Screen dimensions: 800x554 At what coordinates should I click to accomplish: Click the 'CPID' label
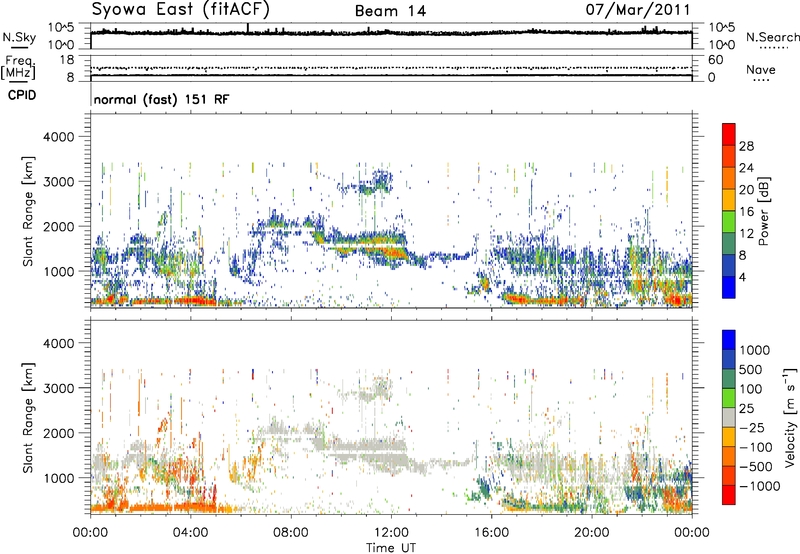[22, 95]
